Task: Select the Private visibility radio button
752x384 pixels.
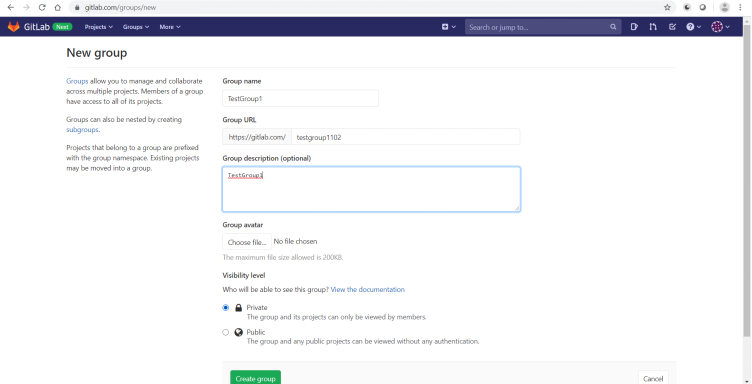Action: point(225,308)
